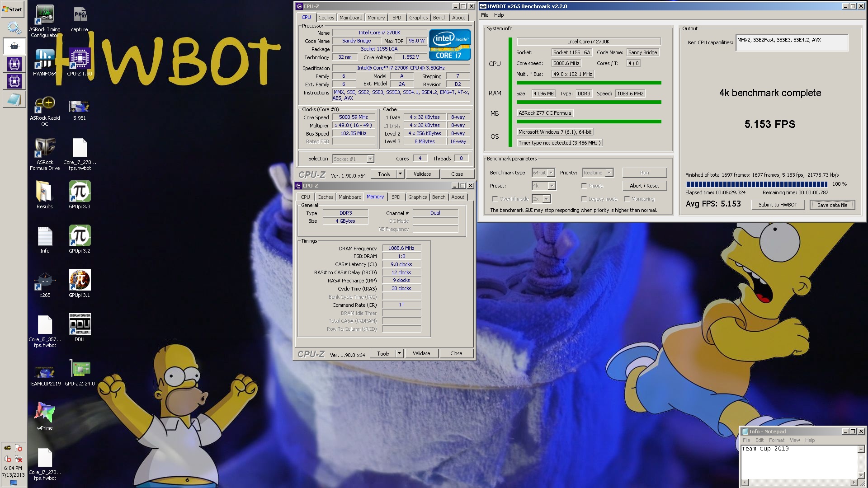The image size is (868, 488).
Task: Select the active HWBOT taskbar icon
Action: pos(14,46)
